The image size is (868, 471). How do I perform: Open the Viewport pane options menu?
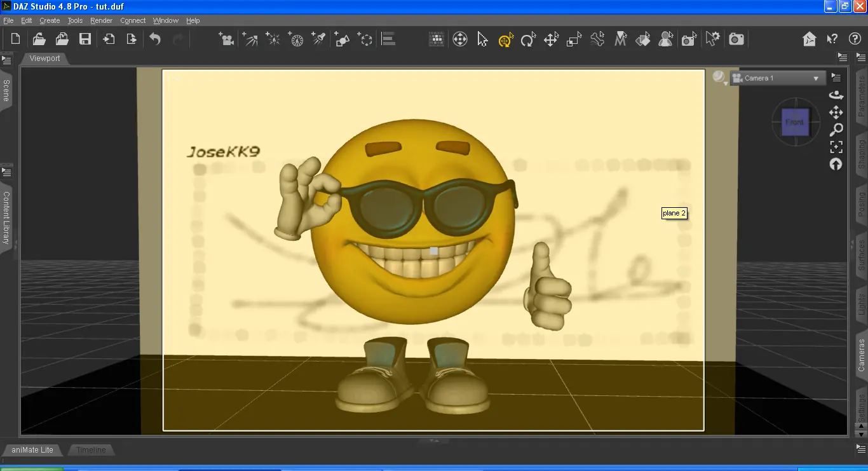tap(843, 58)
